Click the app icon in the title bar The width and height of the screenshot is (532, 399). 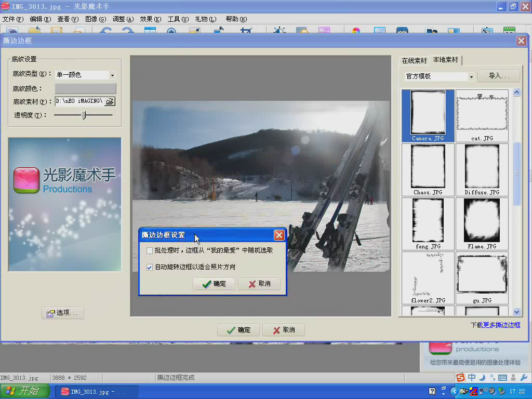[x=5, y=6]
